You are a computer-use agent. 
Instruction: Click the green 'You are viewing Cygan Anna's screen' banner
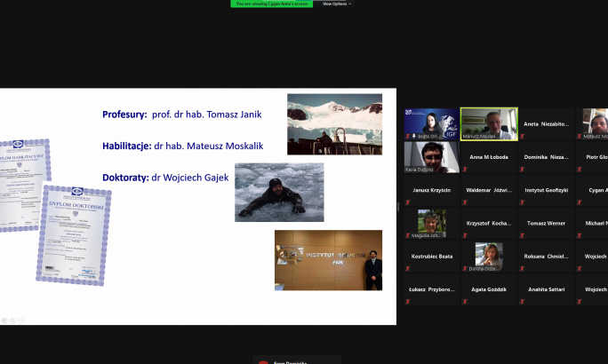pos(272,4)
